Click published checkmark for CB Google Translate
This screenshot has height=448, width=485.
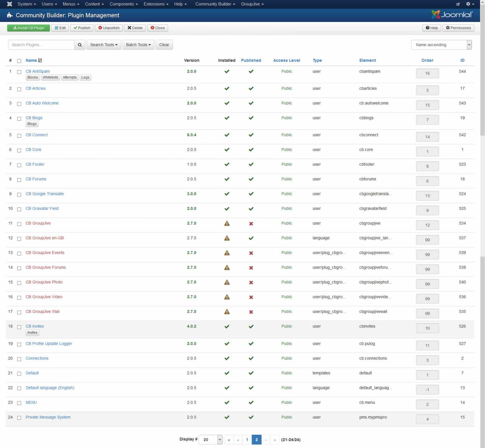(251, 194)
